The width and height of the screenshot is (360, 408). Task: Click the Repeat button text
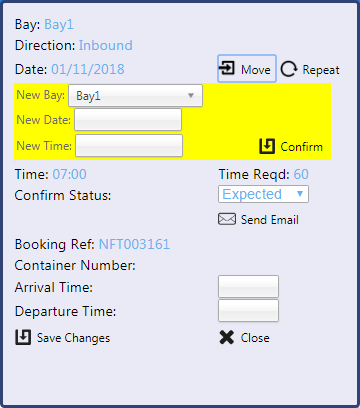pos(321,70)
